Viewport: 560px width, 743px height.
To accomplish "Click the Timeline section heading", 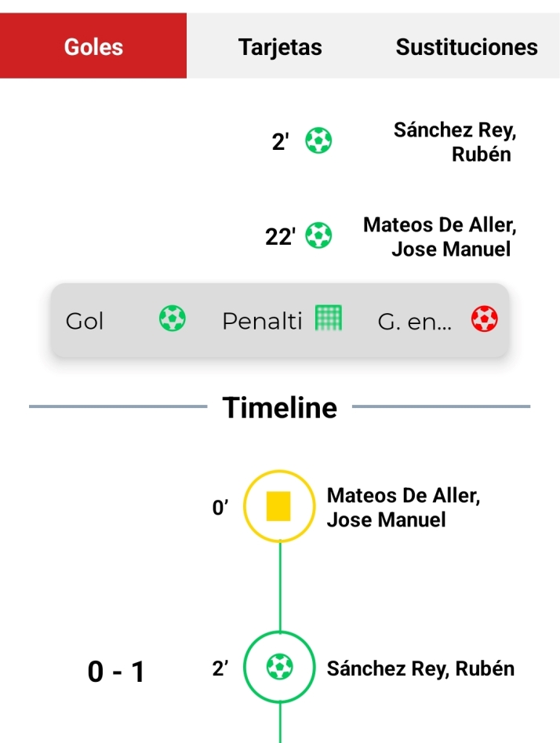I will click(280, 407).
